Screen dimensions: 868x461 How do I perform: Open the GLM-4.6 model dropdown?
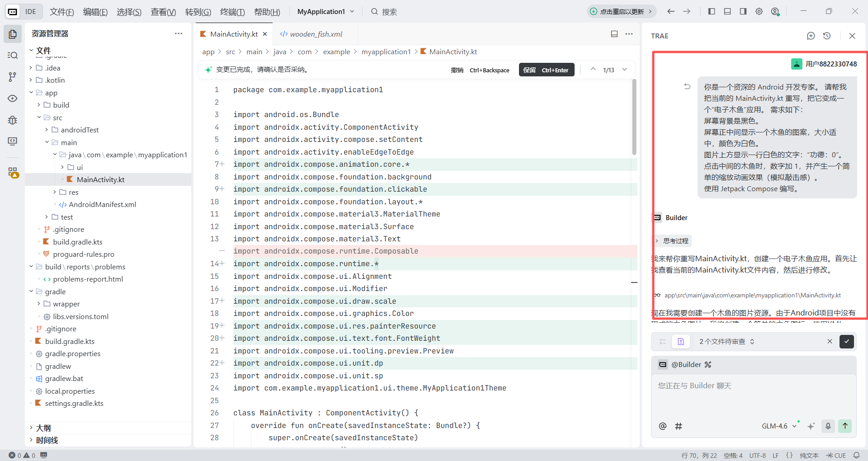(778, 426)
